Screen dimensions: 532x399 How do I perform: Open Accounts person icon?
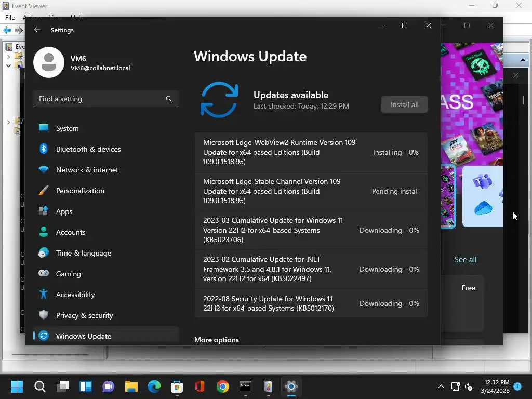44,232
